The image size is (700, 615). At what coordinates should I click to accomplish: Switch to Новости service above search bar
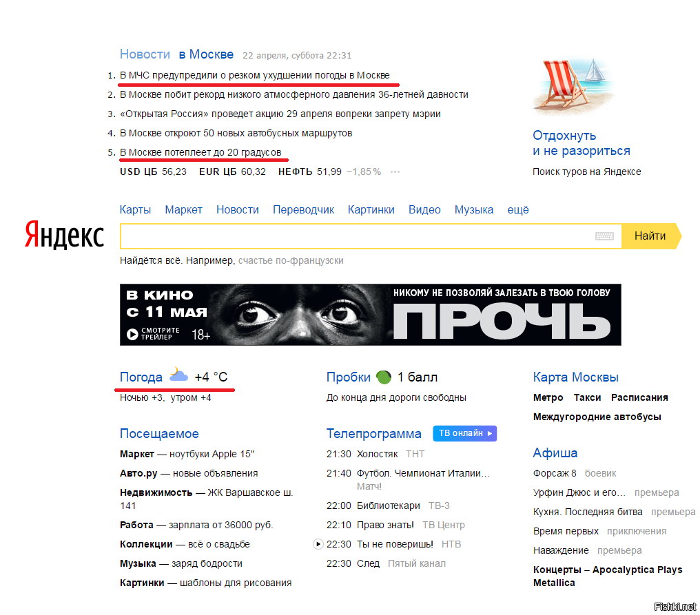[x=238, y=210]
